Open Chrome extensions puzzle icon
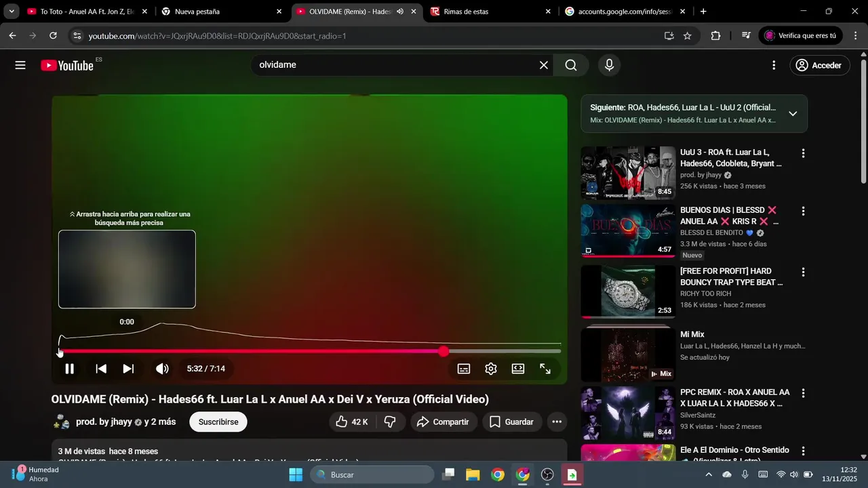Screen dimensions: 868x488 click(715, 36)
